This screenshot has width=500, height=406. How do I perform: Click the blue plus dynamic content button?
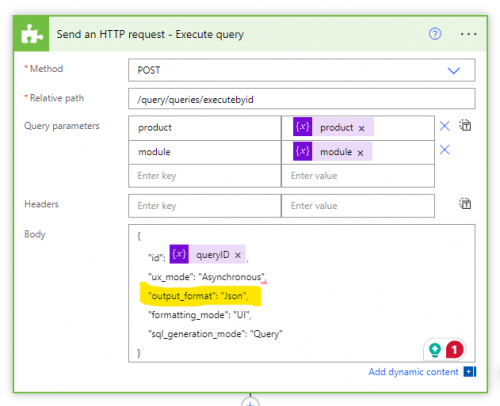coord(470,372)
